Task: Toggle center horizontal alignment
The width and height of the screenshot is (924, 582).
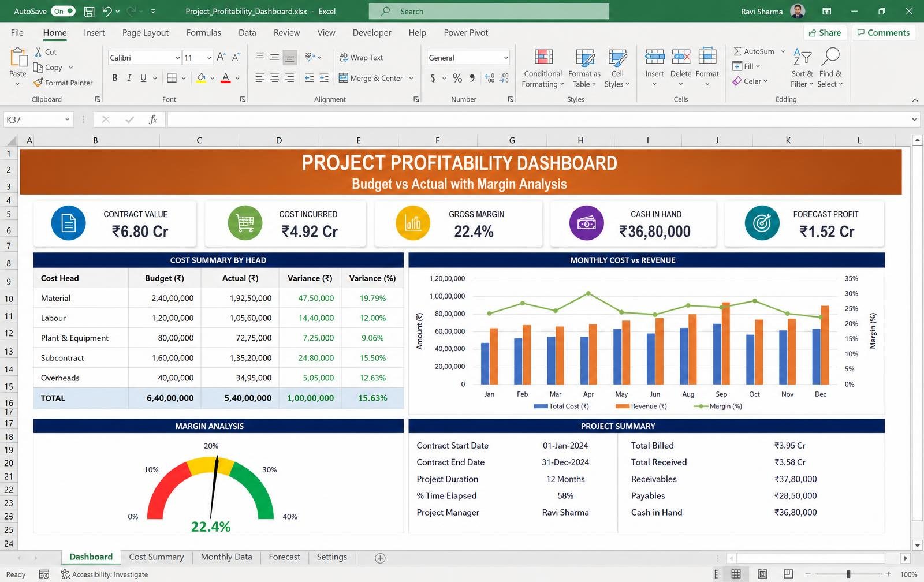Action: [274, 78]
